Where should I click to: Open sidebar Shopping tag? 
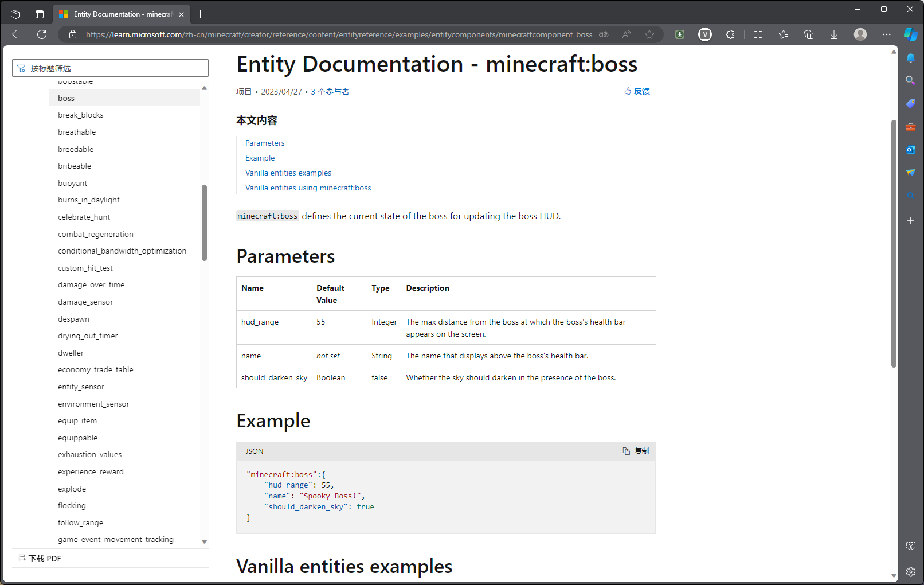[x=911, y=104]
